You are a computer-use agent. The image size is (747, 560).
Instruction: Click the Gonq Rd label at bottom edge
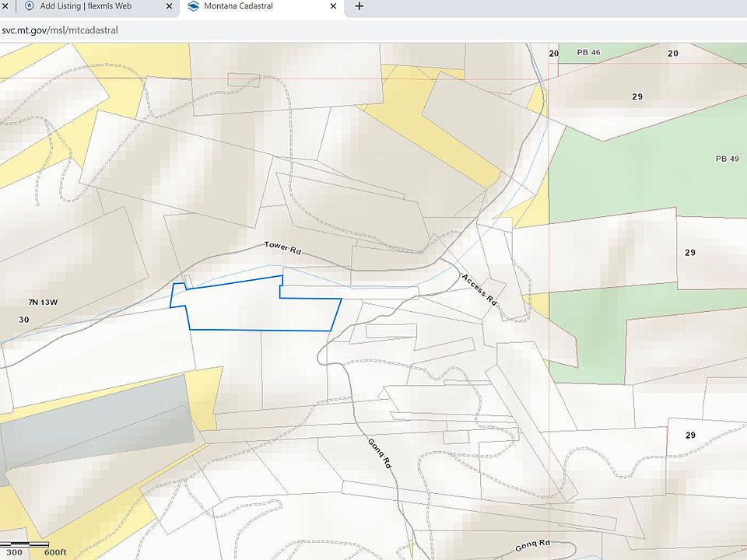[x=533, y=543]
